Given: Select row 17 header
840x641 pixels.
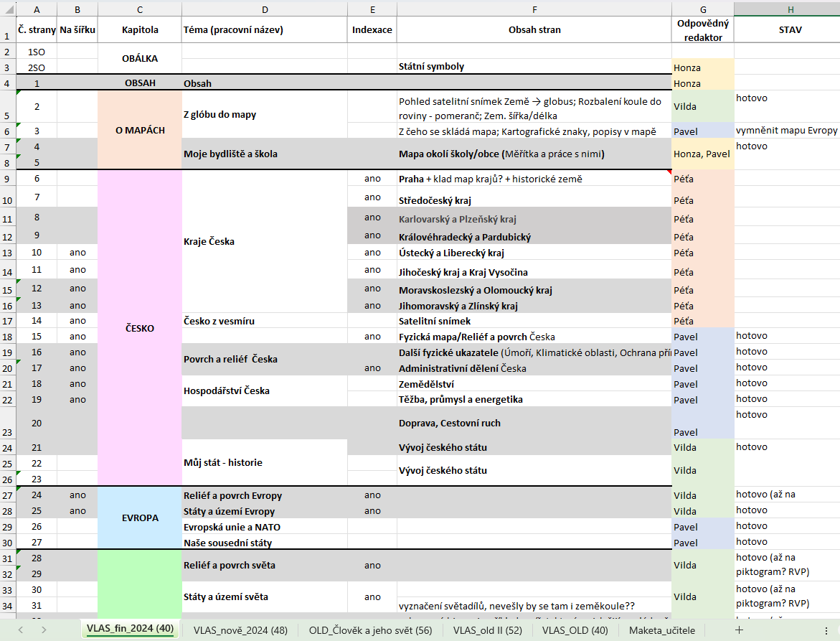Looking at the screenshot, I should click(7, 320).
